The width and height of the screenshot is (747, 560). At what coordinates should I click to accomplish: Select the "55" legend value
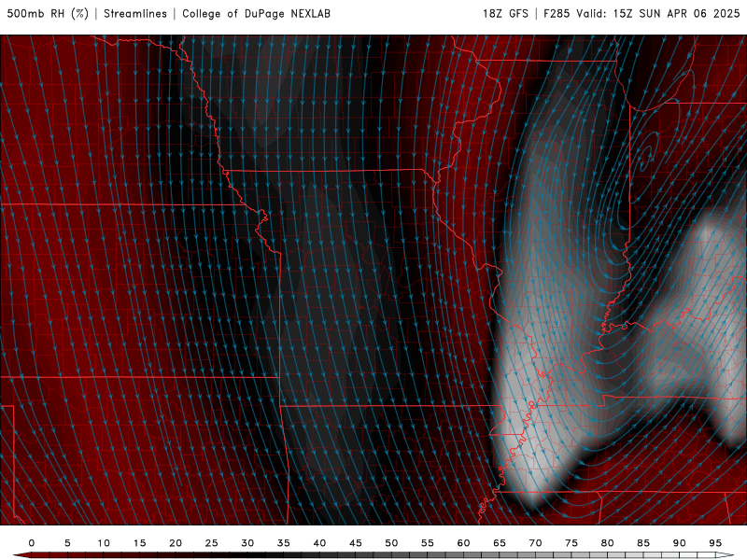coord(428,543)
